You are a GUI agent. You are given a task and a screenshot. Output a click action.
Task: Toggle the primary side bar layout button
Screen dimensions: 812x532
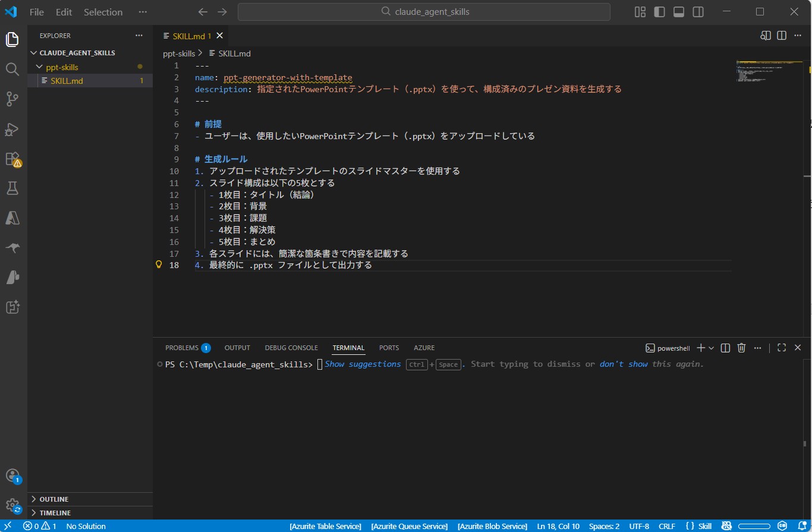(x=659, y=12)
